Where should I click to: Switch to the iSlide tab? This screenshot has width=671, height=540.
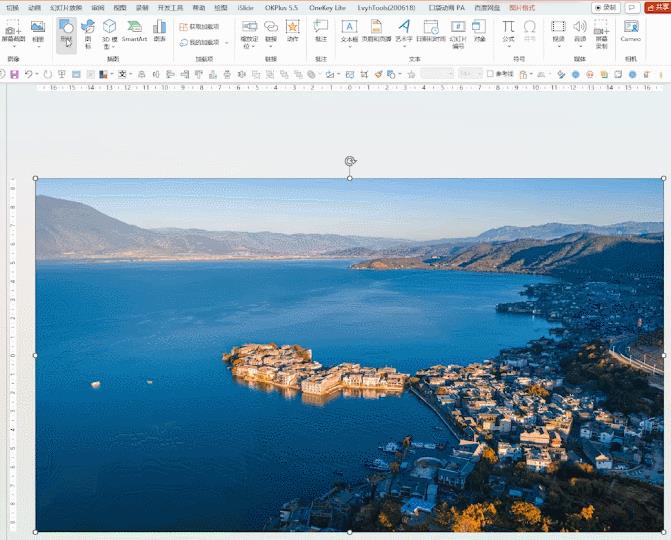coord(245,7)
